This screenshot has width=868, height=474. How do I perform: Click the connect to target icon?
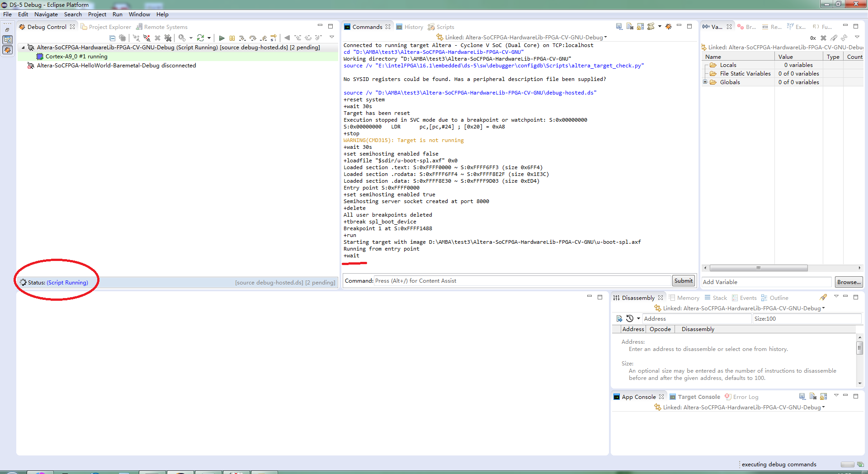click(136, 38)
